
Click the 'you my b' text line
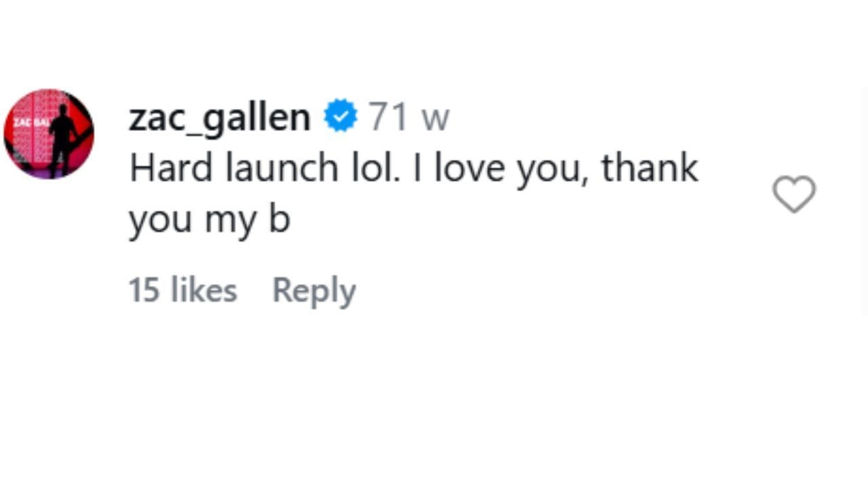(x=210, y=220)
